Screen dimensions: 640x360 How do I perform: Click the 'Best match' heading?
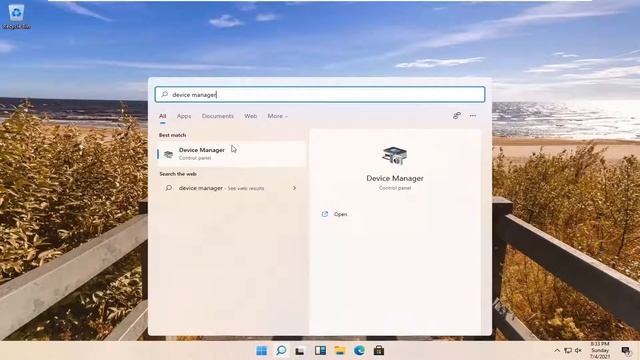(172, 135)
